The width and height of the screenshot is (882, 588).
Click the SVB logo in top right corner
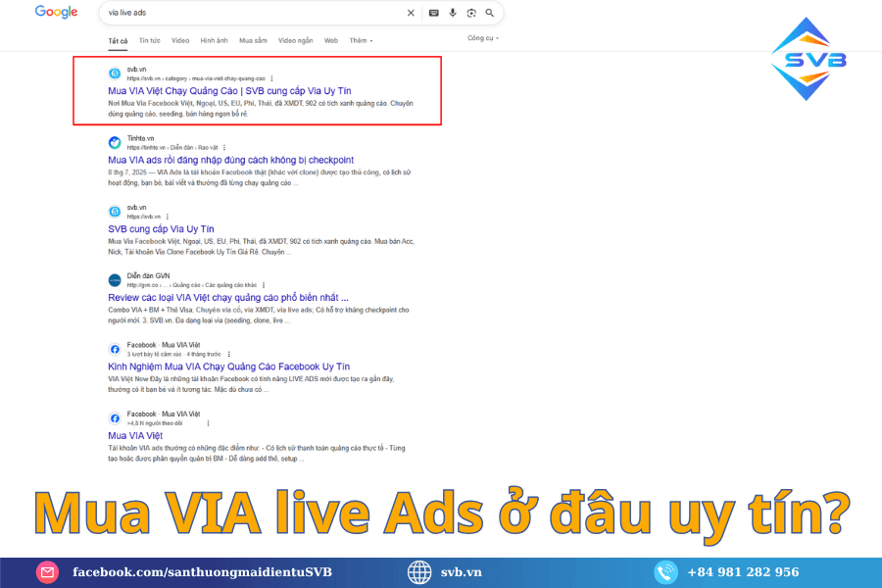point(808,59)
